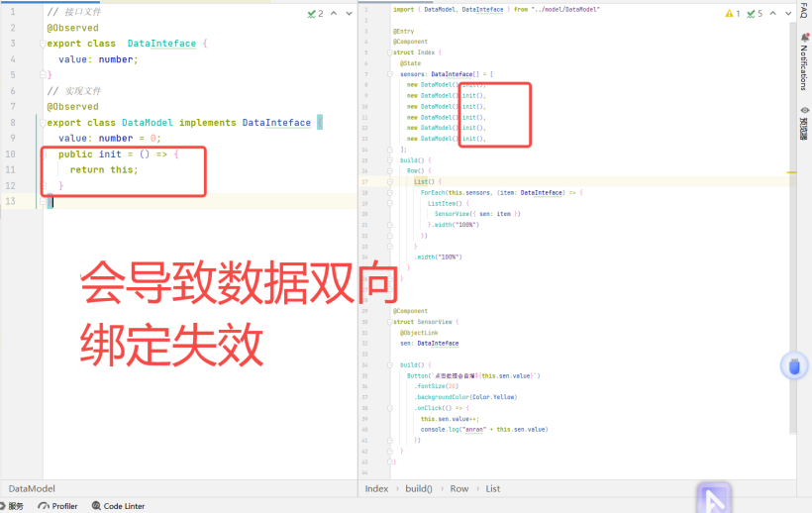The width and height of the screenshot is (812, 513).
Task: Click 'console.log' statement on line 40
Action: (x=484, y=429)
